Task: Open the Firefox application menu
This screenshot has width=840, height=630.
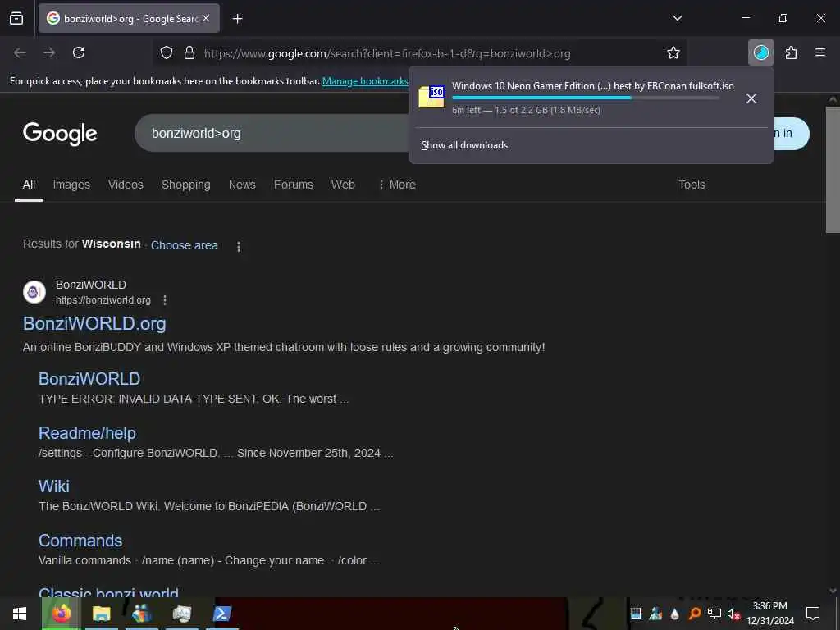Action: click(820, 52)
